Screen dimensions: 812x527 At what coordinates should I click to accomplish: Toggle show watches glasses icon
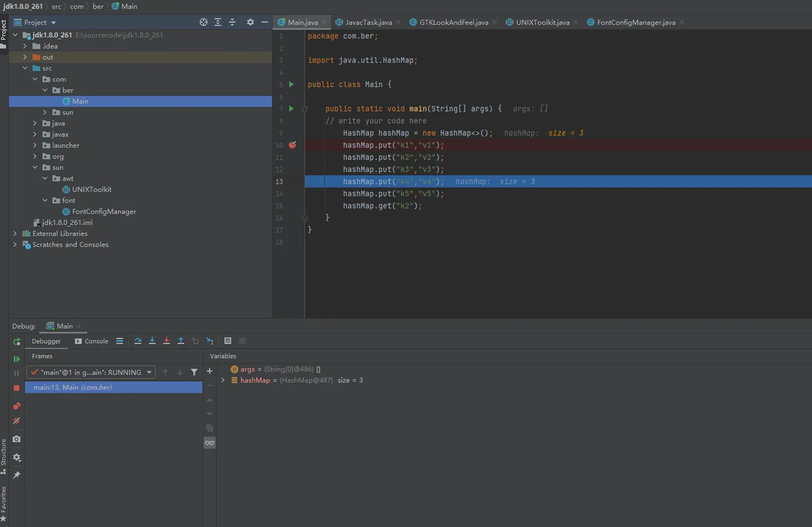[209, 443]
